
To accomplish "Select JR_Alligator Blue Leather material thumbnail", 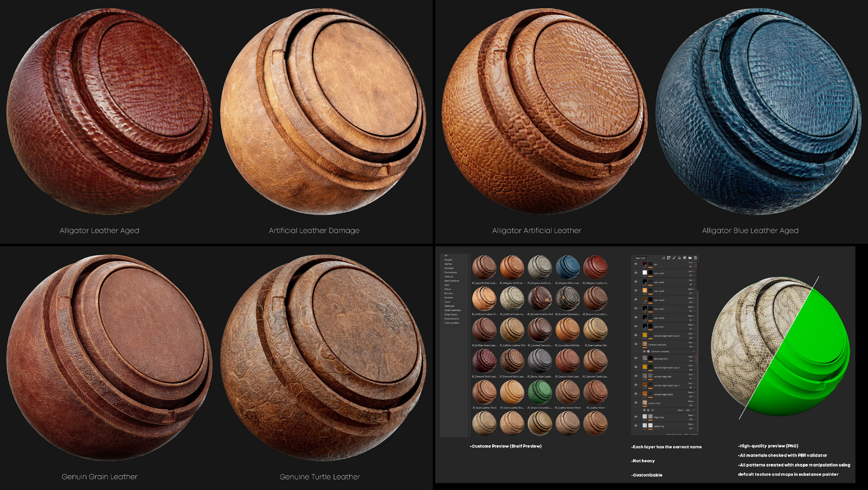I will 567,267.
